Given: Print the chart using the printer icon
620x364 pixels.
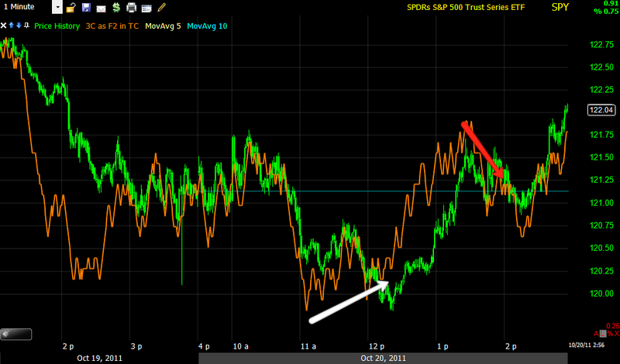Looking at the screenshot, I should click(131, 8).
